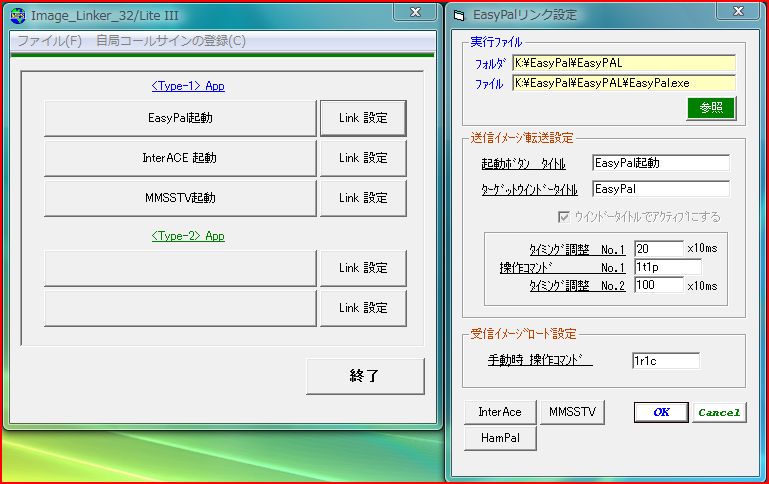This screenshot has height=484, width=769.
Task: Select the HamPal preset button
Action: (500, 438)
